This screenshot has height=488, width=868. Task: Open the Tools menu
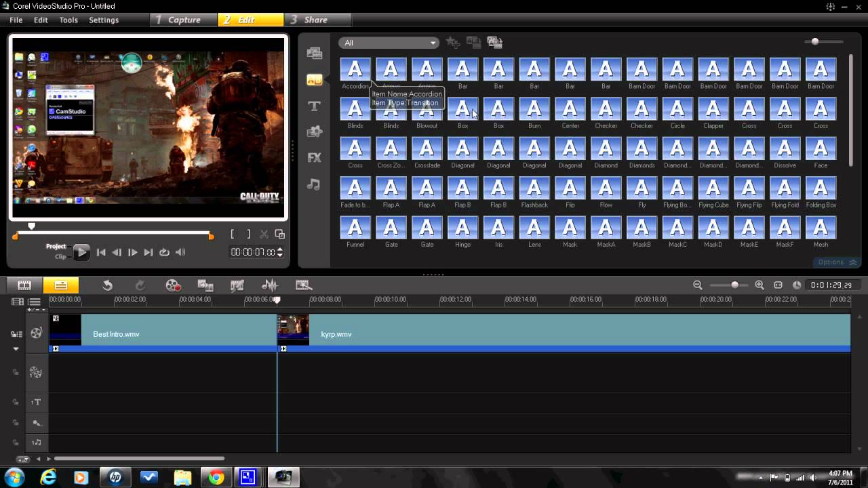click(x=68, y=20)
